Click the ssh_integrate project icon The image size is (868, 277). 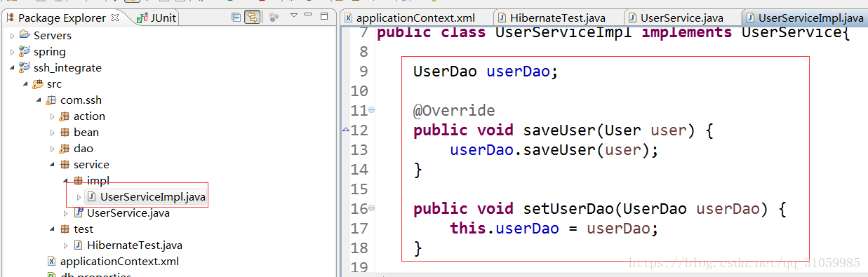coord(25,67)
